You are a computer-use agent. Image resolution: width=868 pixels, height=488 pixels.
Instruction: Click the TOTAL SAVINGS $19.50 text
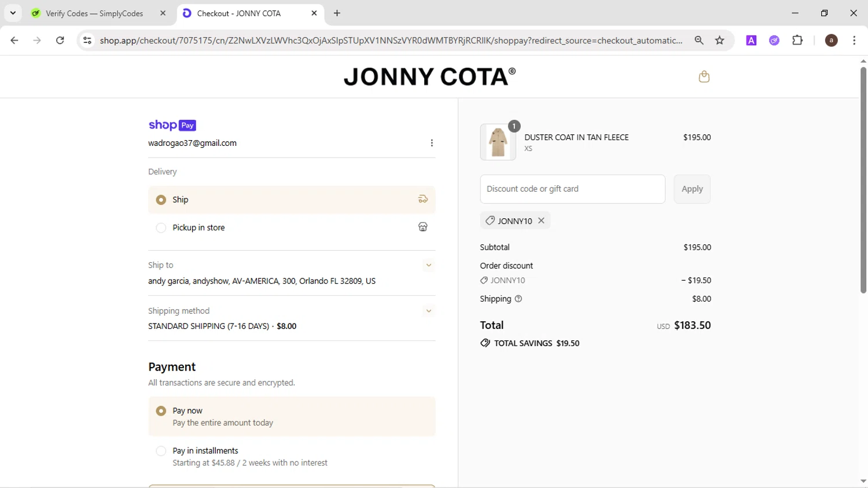tap(536, 343)
